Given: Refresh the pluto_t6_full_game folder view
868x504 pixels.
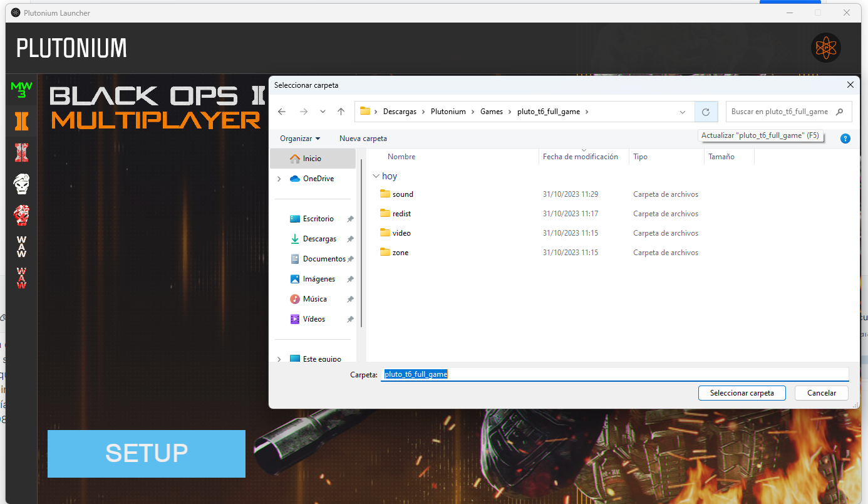Looking at the screenshot, I should click(706, 112).
